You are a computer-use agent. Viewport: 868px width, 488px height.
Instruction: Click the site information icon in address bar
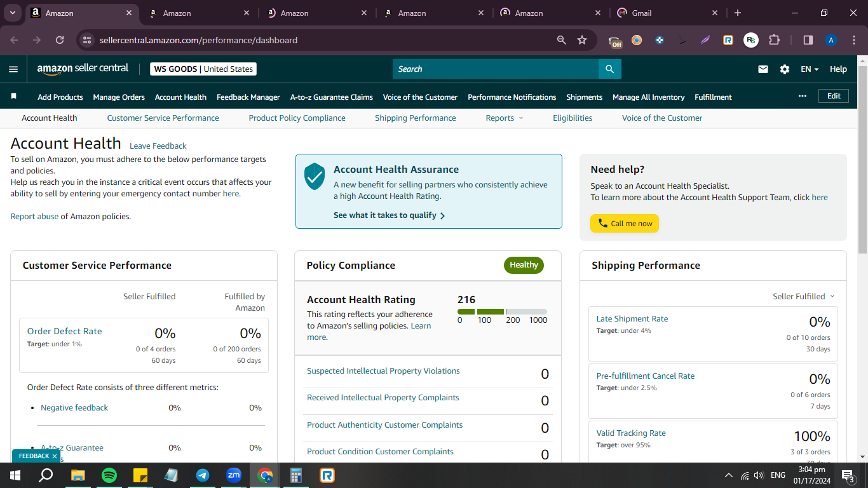click(x=87, y=40)
